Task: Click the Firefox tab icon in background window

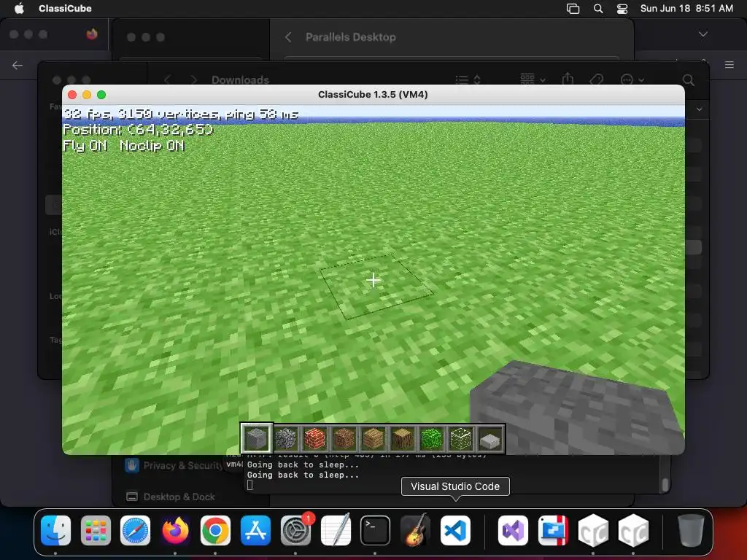Action: (92, 34)
